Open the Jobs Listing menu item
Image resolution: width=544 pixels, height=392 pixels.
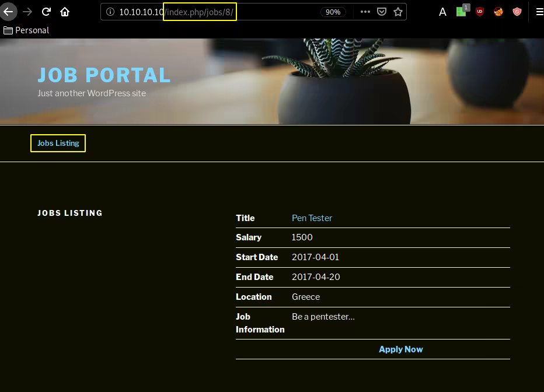pos(58,143)
